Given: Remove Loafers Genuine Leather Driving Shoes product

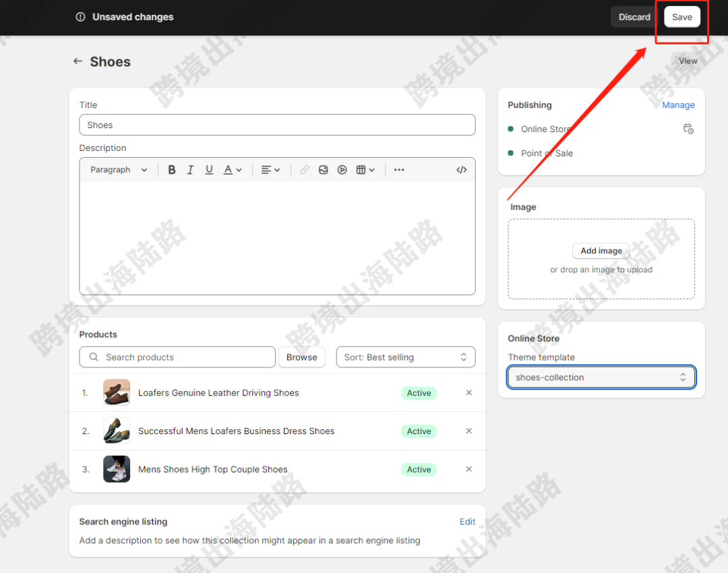Looking at the screenshot, I should tap(469, 393).
